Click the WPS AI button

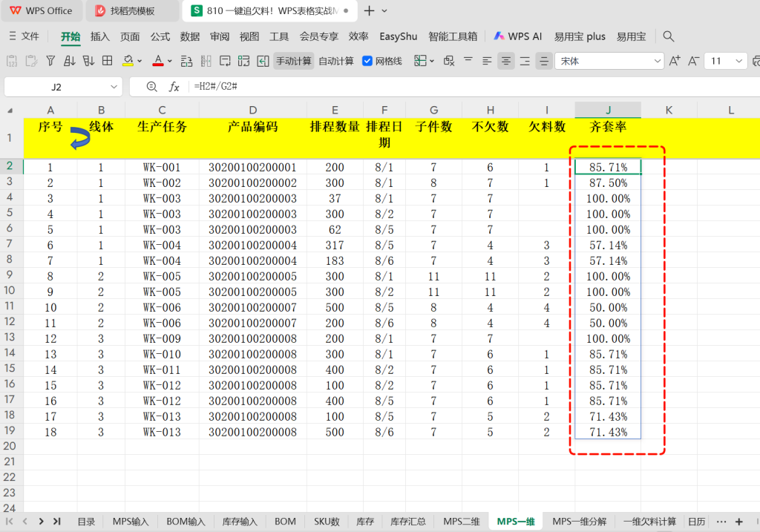[517, 36]
